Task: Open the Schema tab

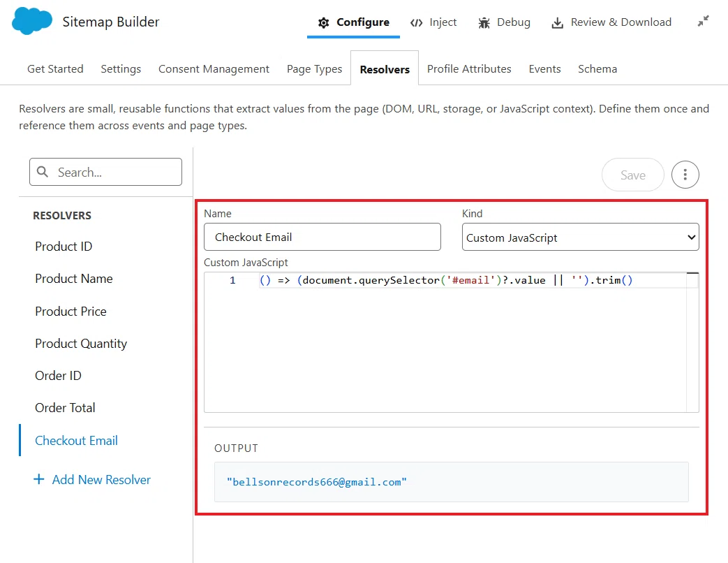Action: pos(597,68)
